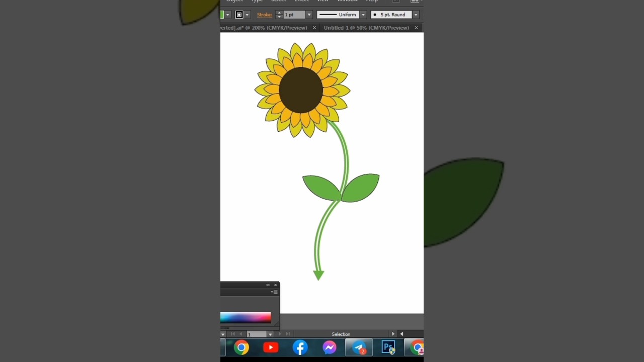Close the 200% (CMYK/Preview) document tab
Image resolution: width=644 pixels, height=362 pixels.
tap(314, 28)
